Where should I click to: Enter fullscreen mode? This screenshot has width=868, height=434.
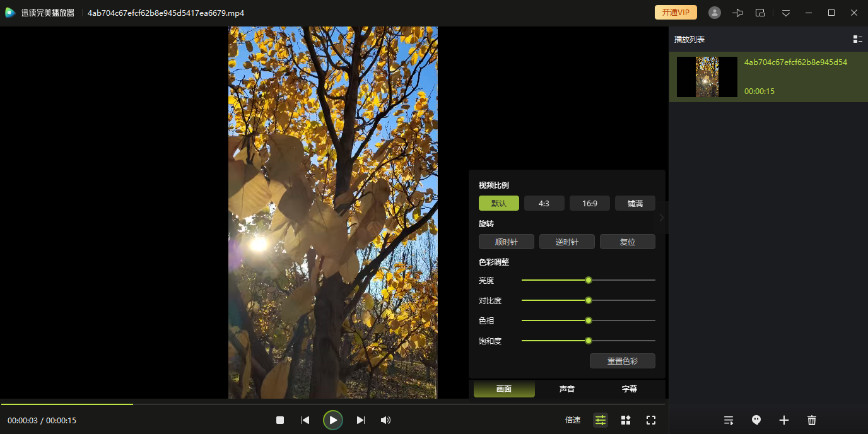click(651, 420)
